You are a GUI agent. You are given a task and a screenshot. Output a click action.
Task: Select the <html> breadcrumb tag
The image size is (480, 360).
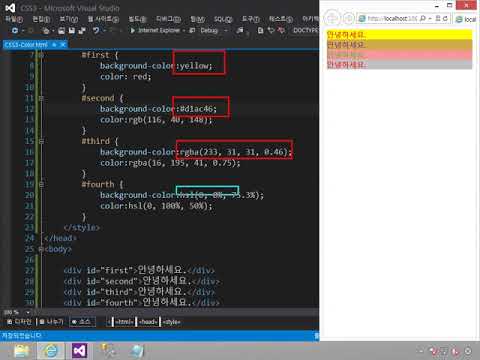click(x=124, y=322)
